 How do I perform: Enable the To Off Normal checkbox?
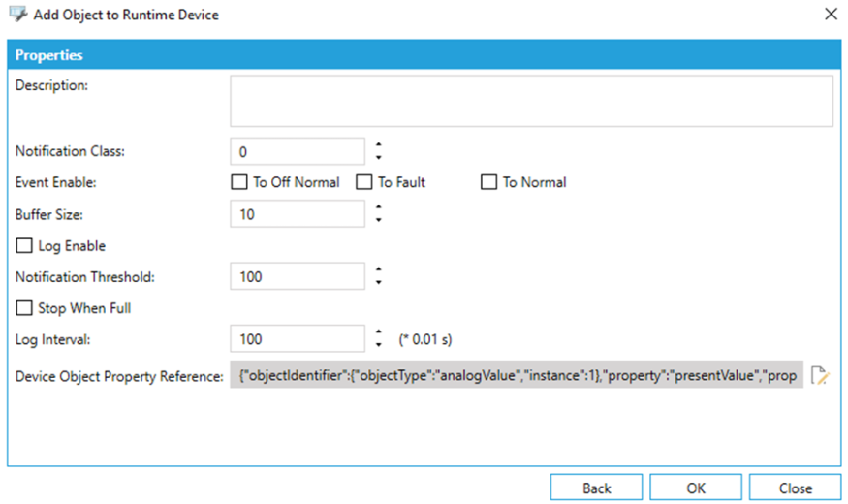[238, 182]
